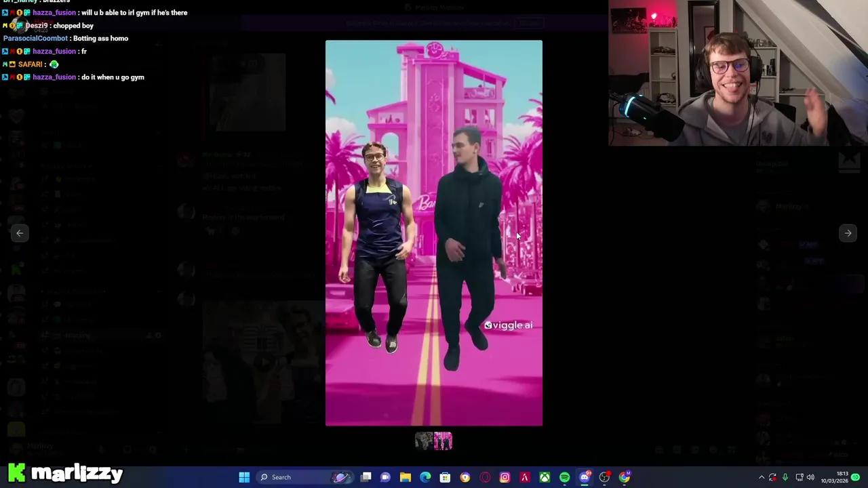Click username ParasocialCoombot in chat
868x488 pixels.
(35, 39)
